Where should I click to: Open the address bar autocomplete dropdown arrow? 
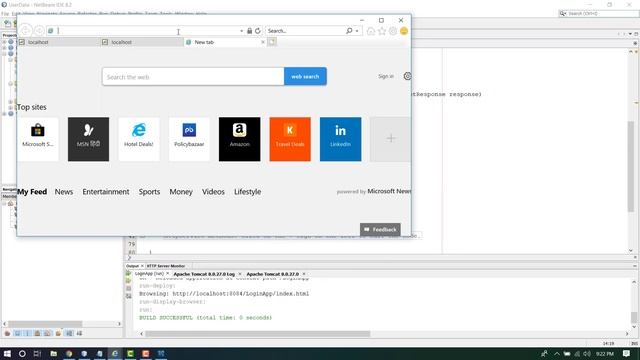[241, 31]
